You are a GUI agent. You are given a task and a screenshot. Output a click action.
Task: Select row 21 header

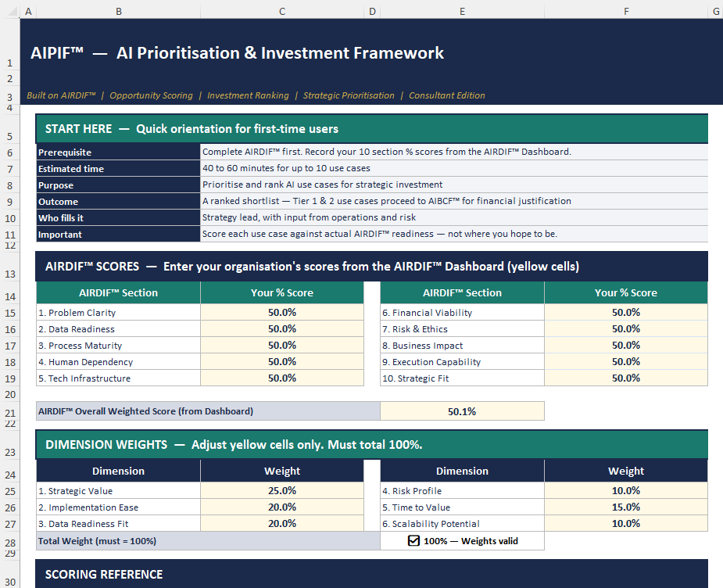pos(10,413)
